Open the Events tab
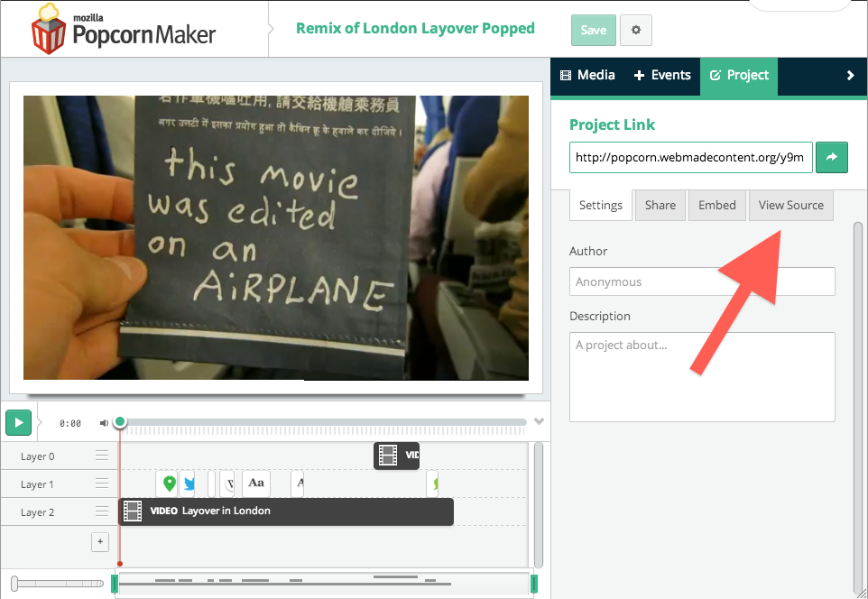The height and width of the screenshot is (599, 868). (662, 76)
